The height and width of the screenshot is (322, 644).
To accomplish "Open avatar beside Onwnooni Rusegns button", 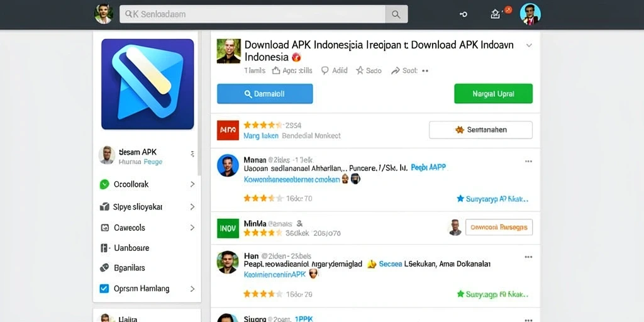I will coord(455,227).
